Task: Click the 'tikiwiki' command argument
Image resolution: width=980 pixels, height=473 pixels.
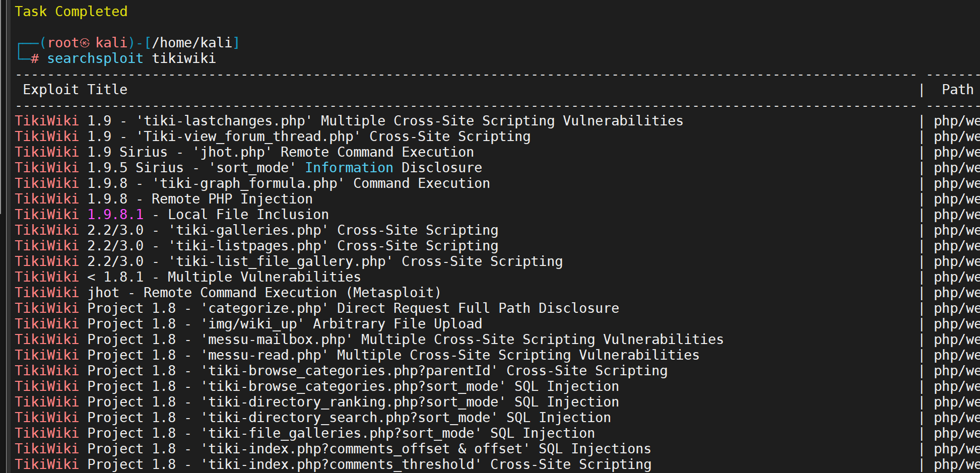Action: pyautogui.click(x=184, y=58)
